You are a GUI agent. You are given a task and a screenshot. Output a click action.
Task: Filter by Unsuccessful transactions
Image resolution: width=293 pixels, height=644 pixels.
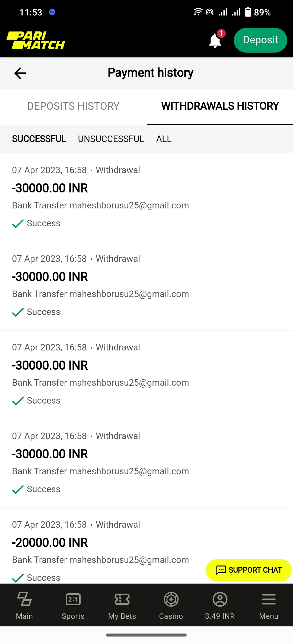pyautogui.click(x=111, y=139)
